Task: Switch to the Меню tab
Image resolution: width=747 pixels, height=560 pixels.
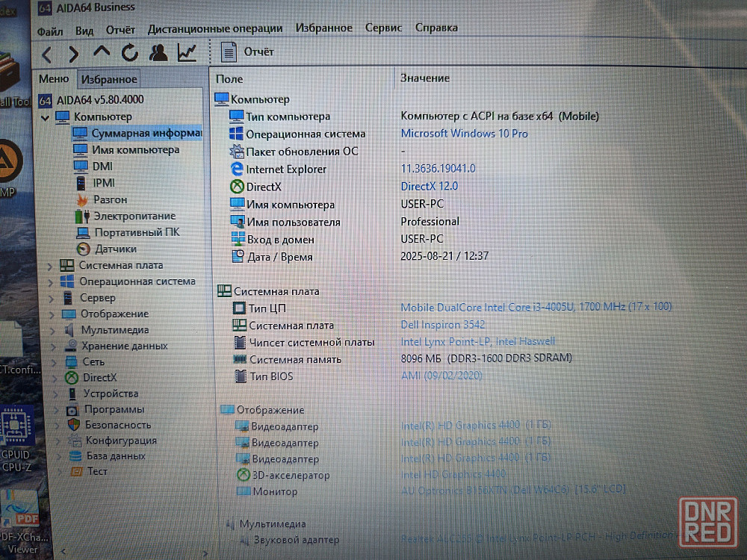Action: click(x=54, y=79)
